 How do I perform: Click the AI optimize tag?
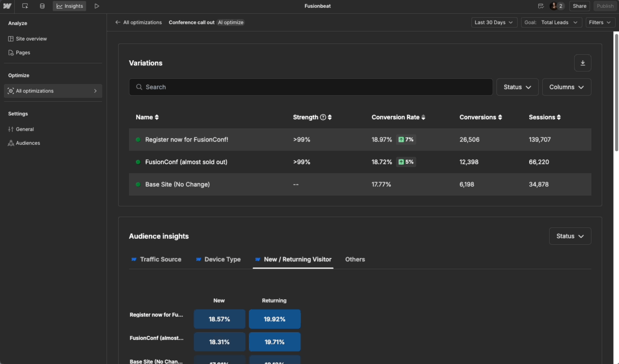[231, 22]
